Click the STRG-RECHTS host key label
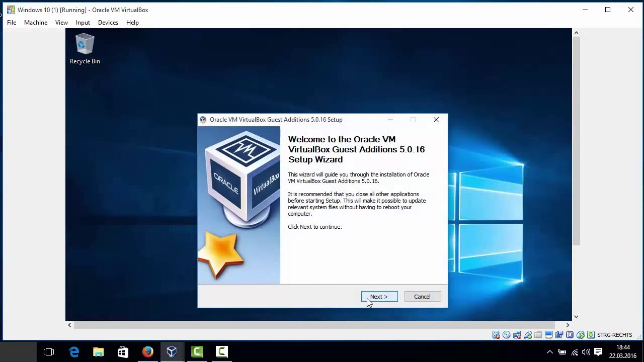This screenshot has width=644, height=362. pos(614,335)
